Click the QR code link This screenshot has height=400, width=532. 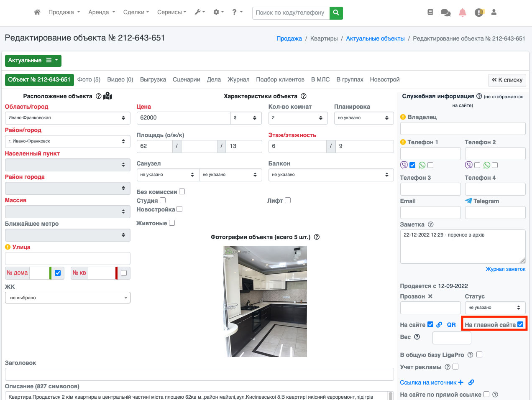point(451,325)
